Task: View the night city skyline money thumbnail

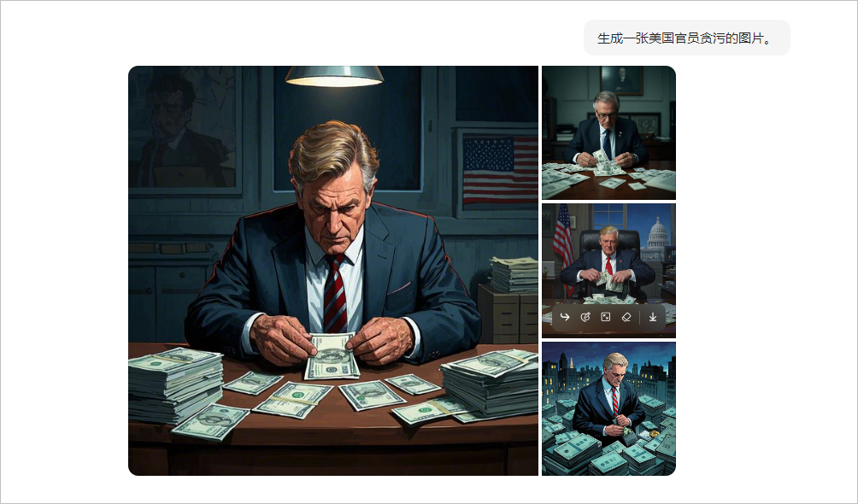Action: click(x=608, y=409)
